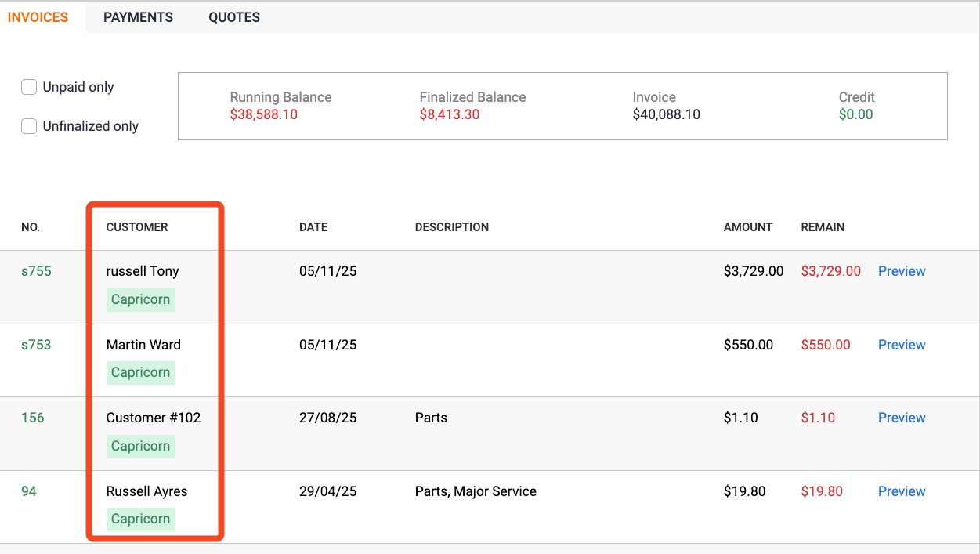Click the Capricorn tag under Martin Ward
The height and width of the screenshot is (554, 980).
click(140, 372)
